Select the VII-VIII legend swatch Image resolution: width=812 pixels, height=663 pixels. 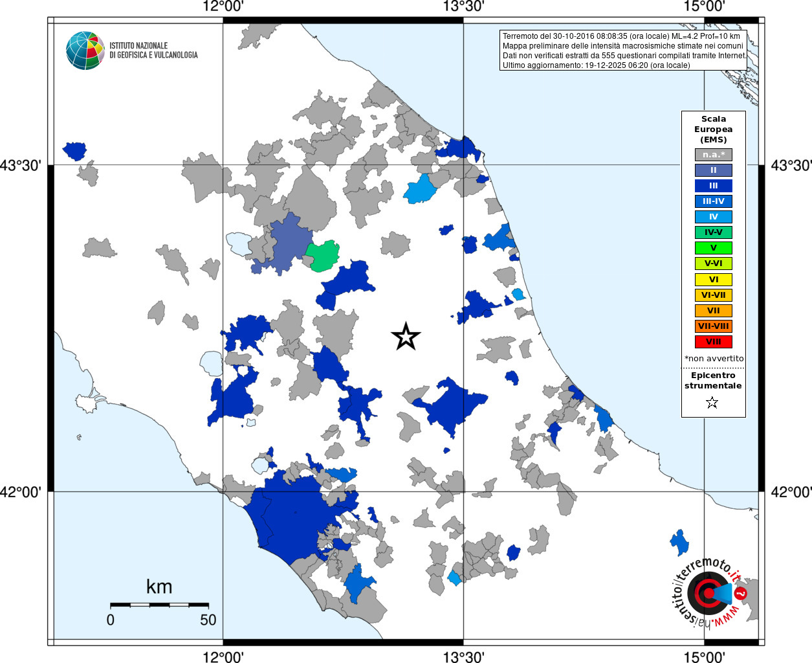714,326
